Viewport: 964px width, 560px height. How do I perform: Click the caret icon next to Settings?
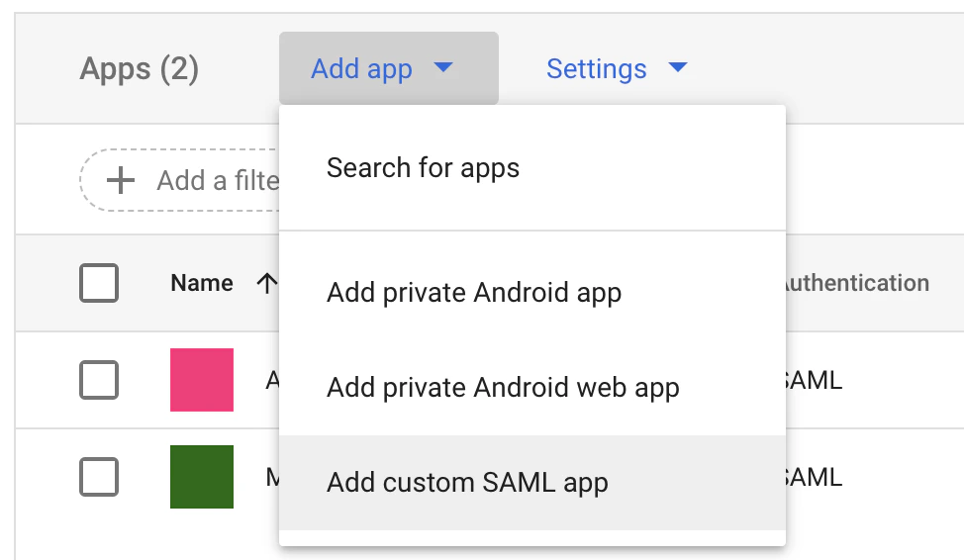pyautogui.click(x=678, y=66)
